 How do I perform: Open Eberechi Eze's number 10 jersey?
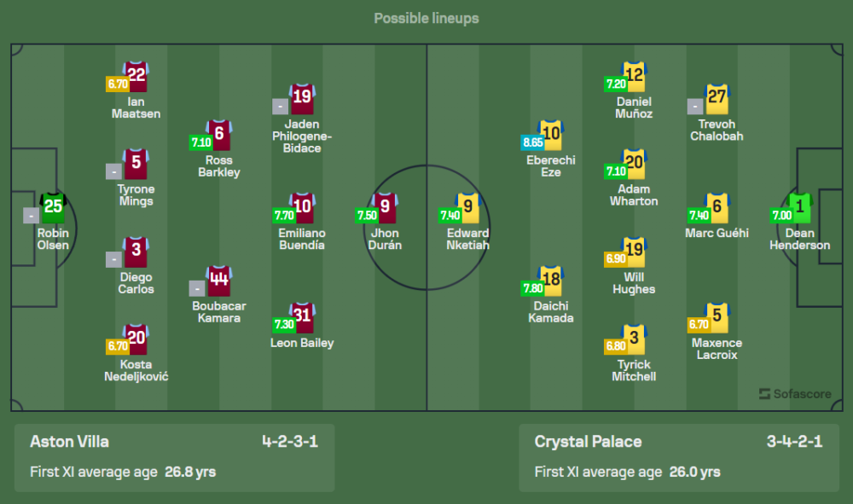551,136
